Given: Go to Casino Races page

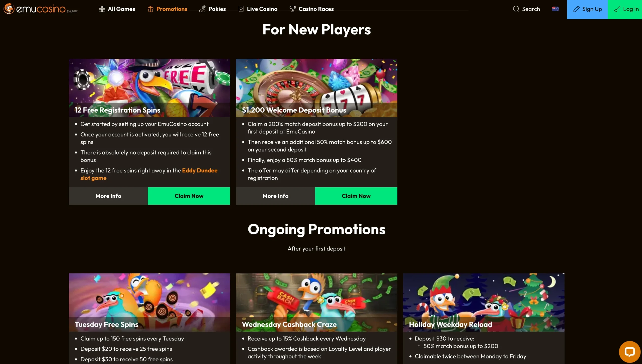Looking at the screenshot, I should click(x=311, y=9).
